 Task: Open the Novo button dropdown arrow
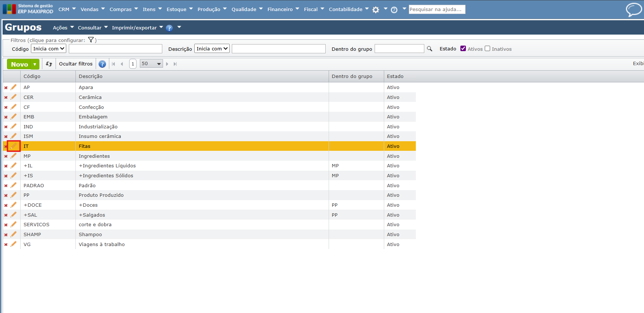pos(35,64)
